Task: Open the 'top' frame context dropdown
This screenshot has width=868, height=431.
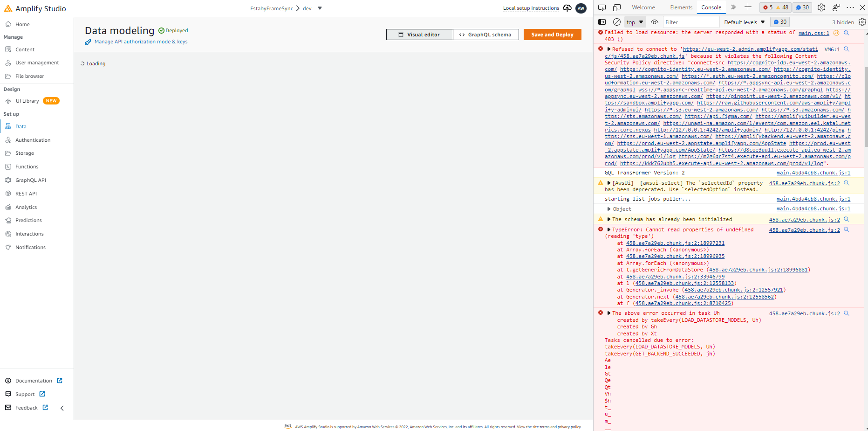Action: tap(635, 22)
